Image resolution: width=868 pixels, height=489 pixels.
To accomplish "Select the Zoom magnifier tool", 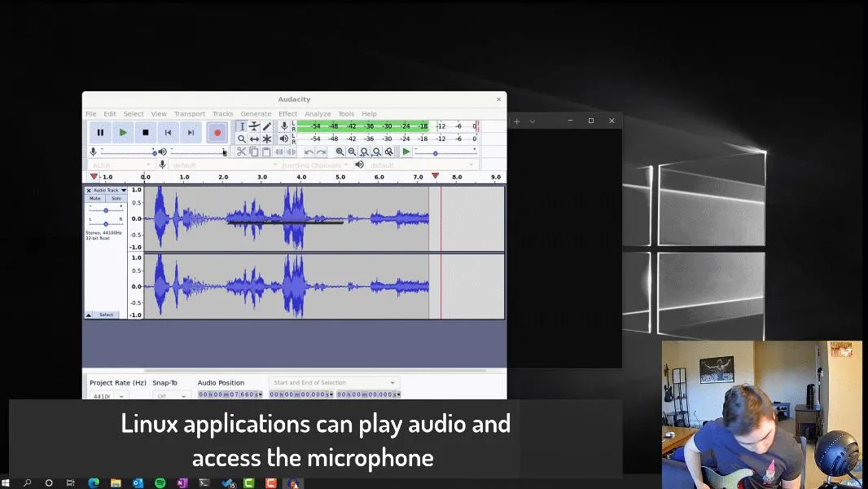I will (242, 139).
